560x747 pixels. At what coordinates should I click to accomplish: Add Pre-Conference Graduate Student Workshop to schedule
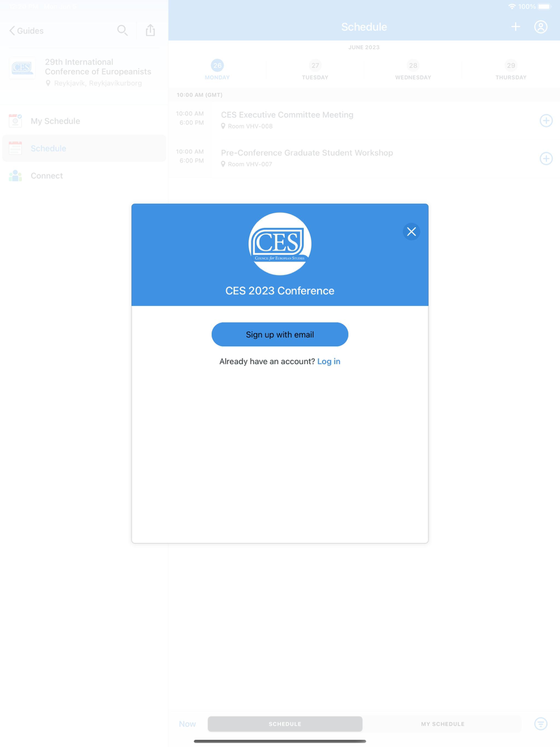click(x=546, y=158)
